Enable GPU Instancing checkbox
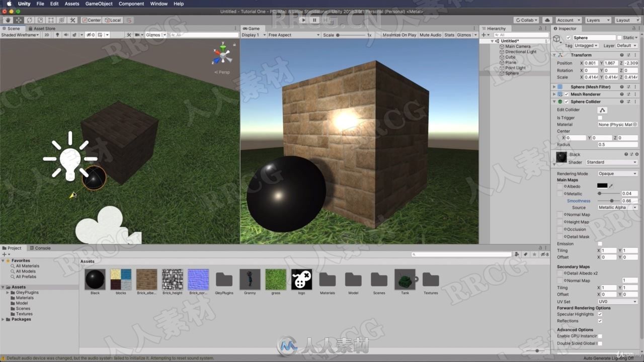Screen dimensions: 644x362 [x=600, y=336]
